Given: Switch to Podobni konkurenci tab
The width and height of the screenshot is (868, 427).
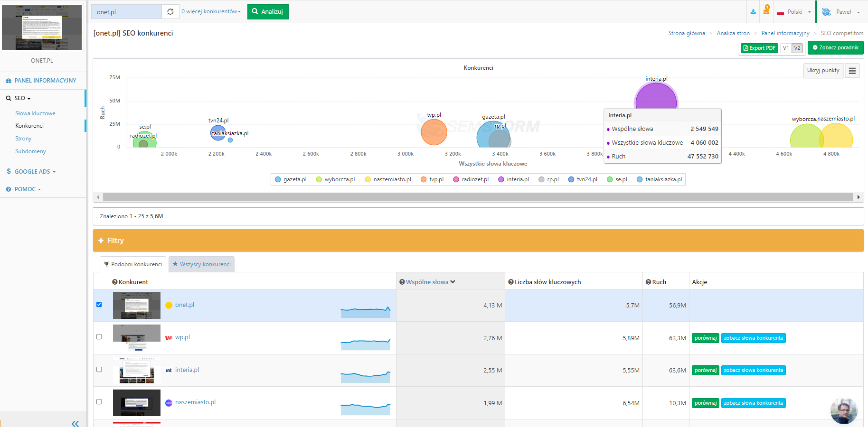Looking at the screenshot, I should click(x=133, y=264).
